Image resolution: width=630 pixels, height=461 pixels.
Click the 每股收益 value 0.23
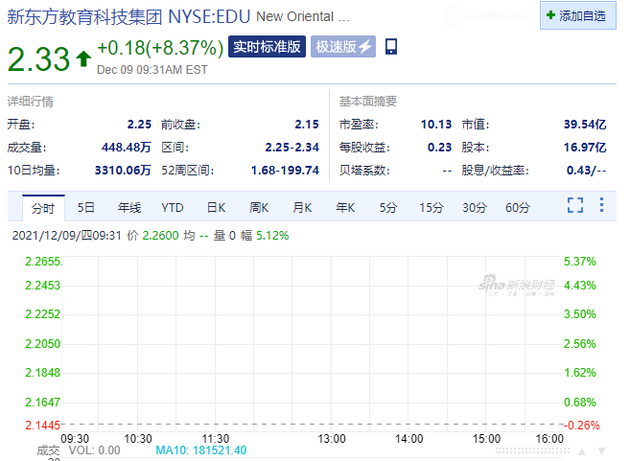[440, 148]
